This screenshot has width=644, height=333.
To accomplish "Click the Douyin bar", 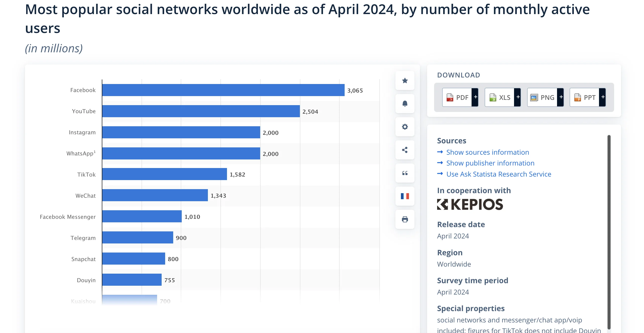I will pyautogui.click(x=132, y=280).
